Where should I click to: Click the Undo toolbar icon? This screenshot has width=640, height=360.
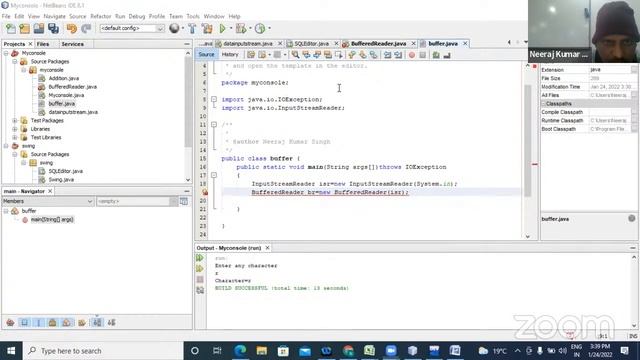tap(72, 29)
